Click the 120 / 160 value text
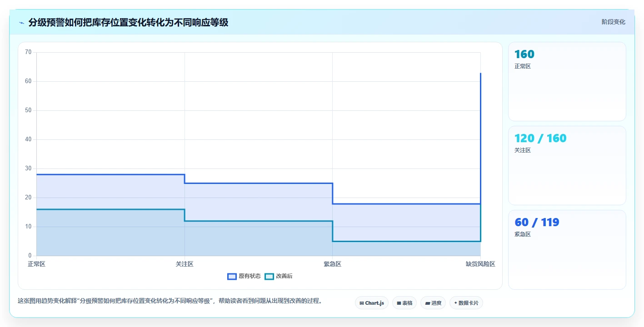The width and height of the screenshot is (644, 327). (x=540, y=139)
